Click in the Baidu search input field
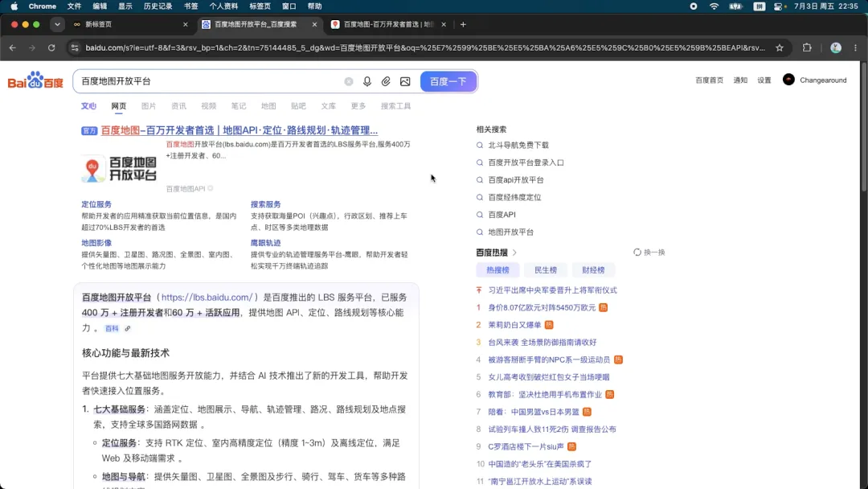Viewport: 868px width, 489px height. click(x=211, y=81)
